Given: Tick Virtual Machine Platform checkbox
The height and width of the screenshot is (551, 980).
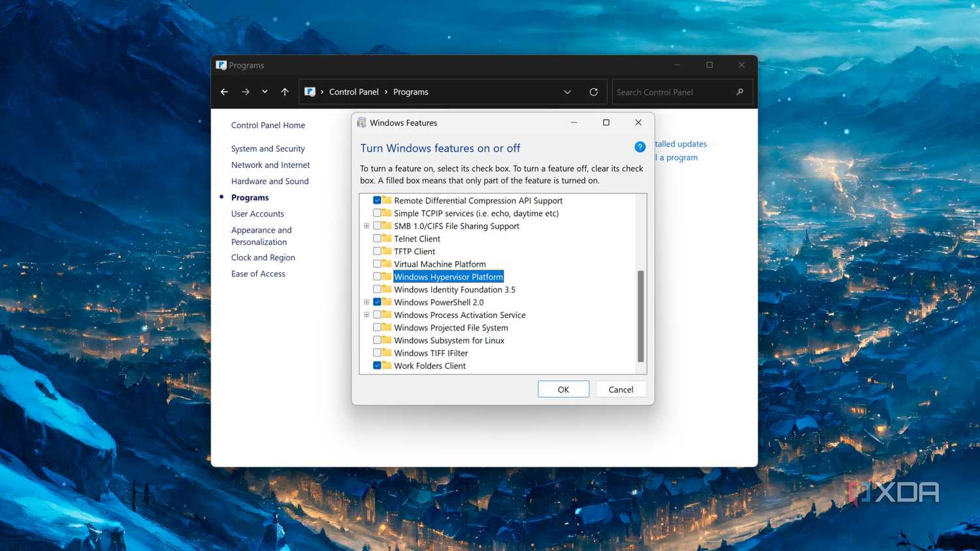Looking at the screenshot, I should pyautogui.click(x=377, y=264).
